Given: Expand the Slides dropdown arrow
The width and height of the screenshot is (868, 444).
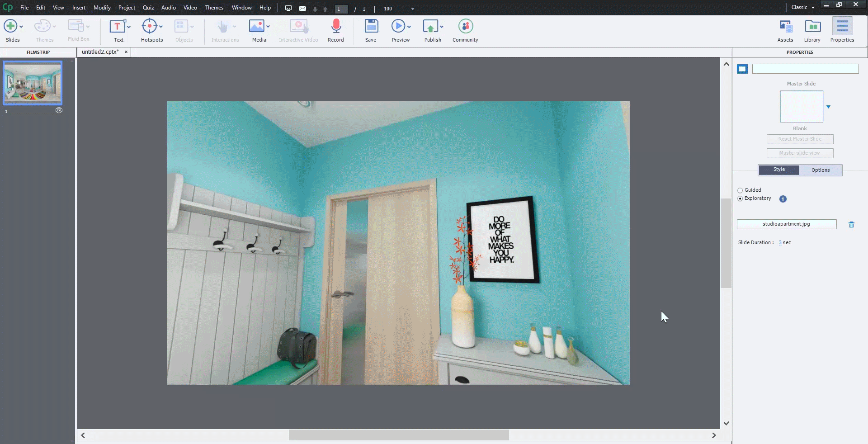Looking at the screenshot, I should [21, 27].
